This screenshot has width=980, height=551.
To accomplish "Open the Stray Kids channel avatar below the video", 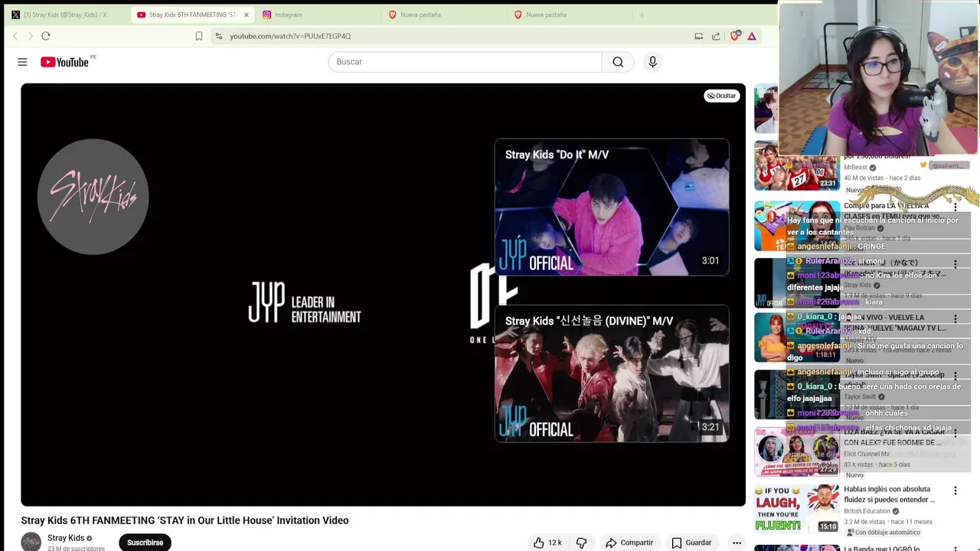I will tap(31, 542).
